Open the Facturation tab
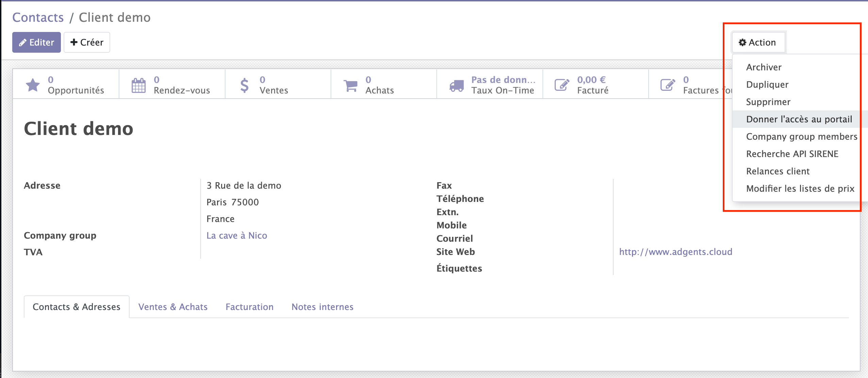The width and height of the screenshot is (868, 378). (x=249, y=307)
